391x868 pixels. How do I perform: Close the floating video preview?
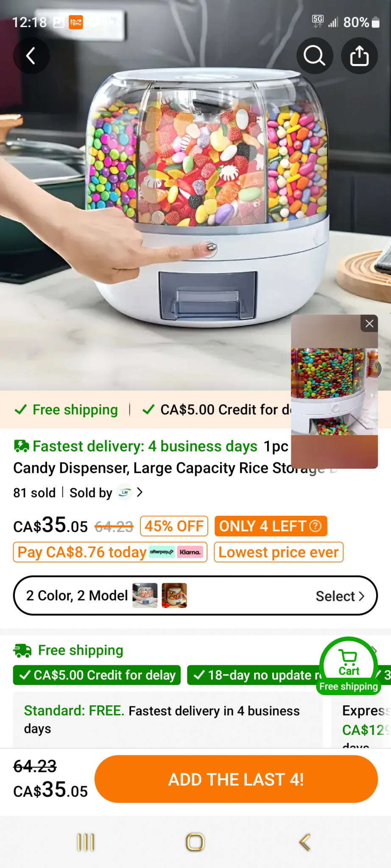(369, 323)
